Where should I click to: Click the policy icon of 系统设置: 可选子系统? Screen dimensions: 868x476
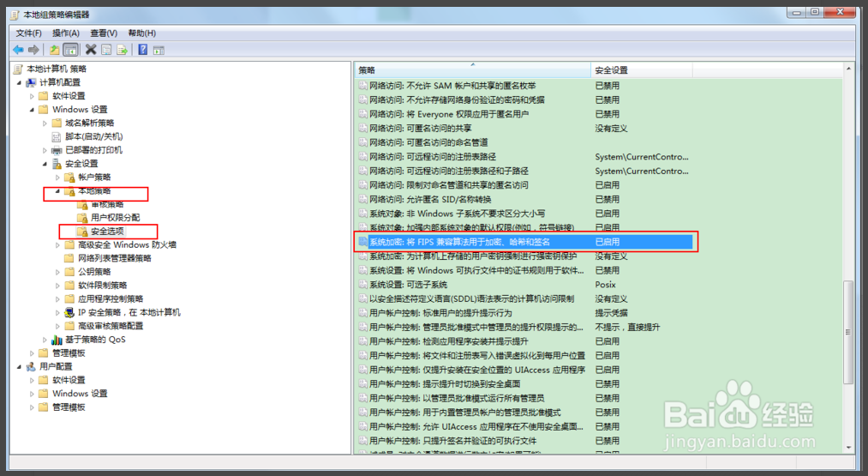(x=363, y=285)
